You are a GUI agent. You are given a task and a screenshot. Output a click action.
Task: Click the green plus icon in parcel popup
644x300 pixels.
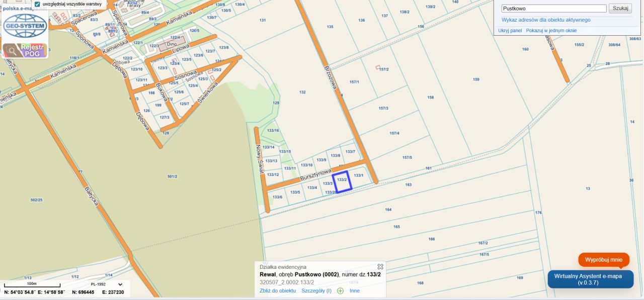coord(340,291)
